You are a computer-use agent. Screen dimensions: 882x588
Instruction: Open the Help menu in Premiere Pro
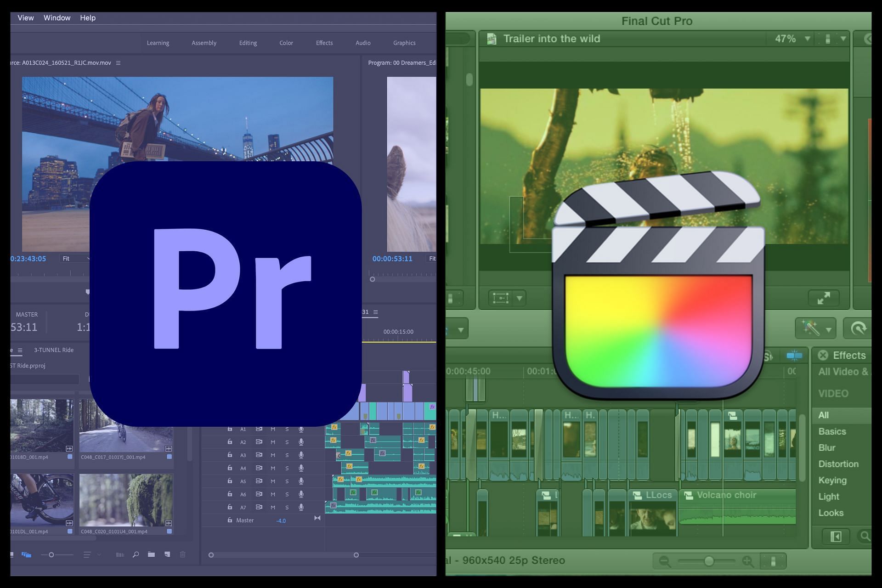click(x=87, y=18)
